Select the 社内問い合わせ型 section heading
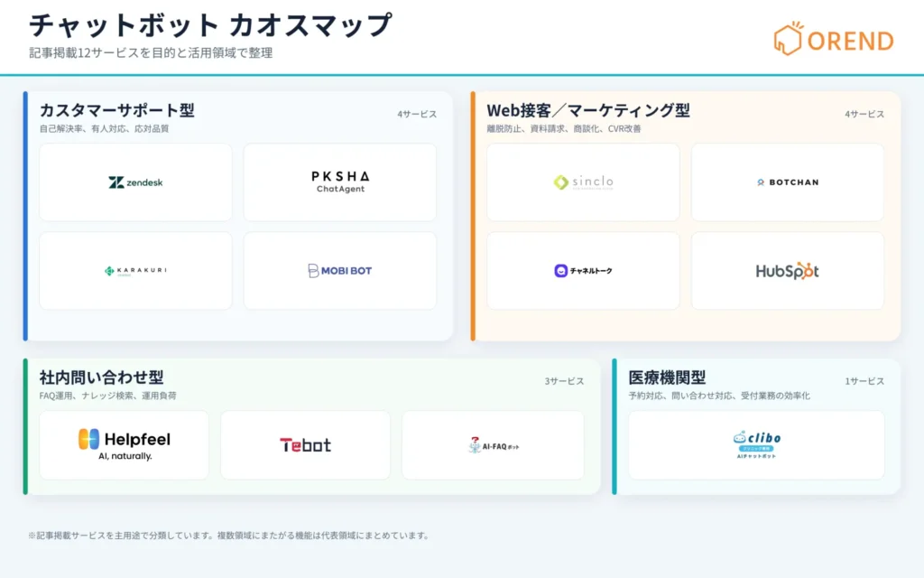The image size is (924, 578). point(101,378)
